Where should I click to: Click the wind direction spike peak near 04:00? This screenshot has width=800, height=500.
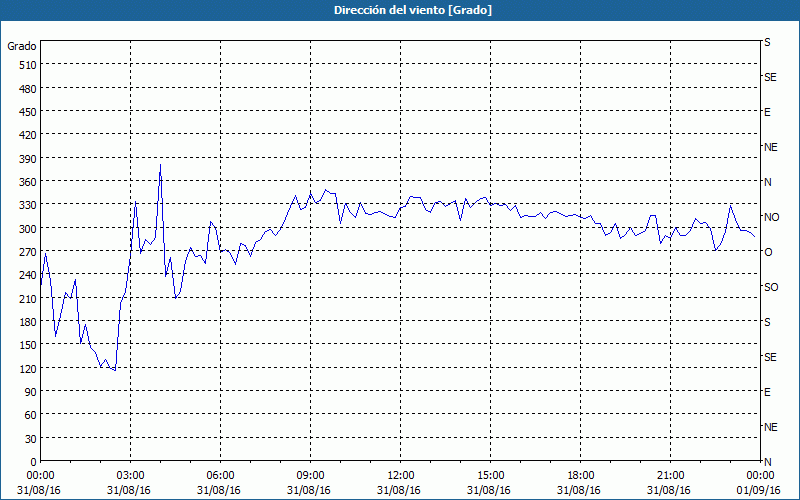point(161,165)
